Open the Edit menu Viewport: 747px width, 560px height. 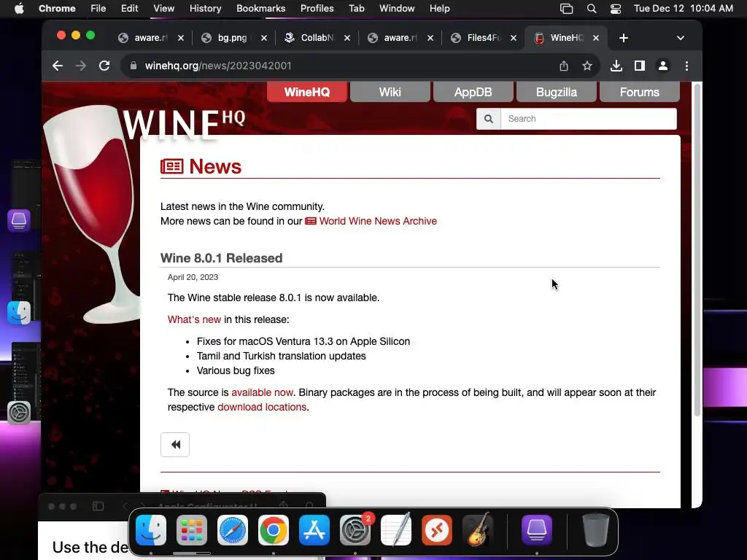(x=130, y=9)
